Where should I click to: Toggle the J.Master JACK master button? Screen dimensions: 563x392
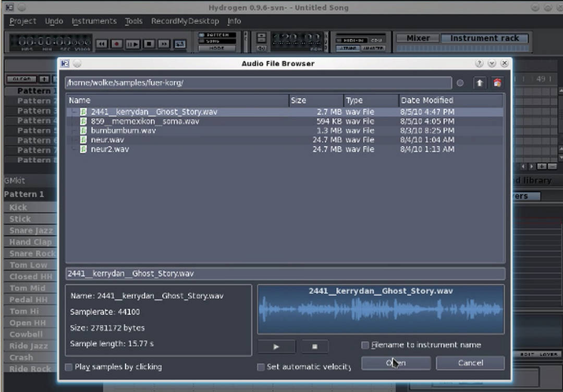point(373,48)
